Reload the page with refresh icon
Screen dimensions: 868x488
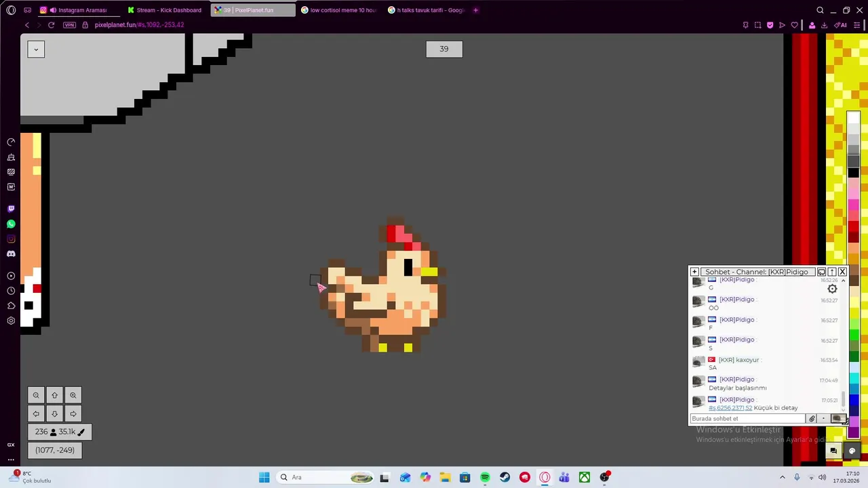(51, 25)
